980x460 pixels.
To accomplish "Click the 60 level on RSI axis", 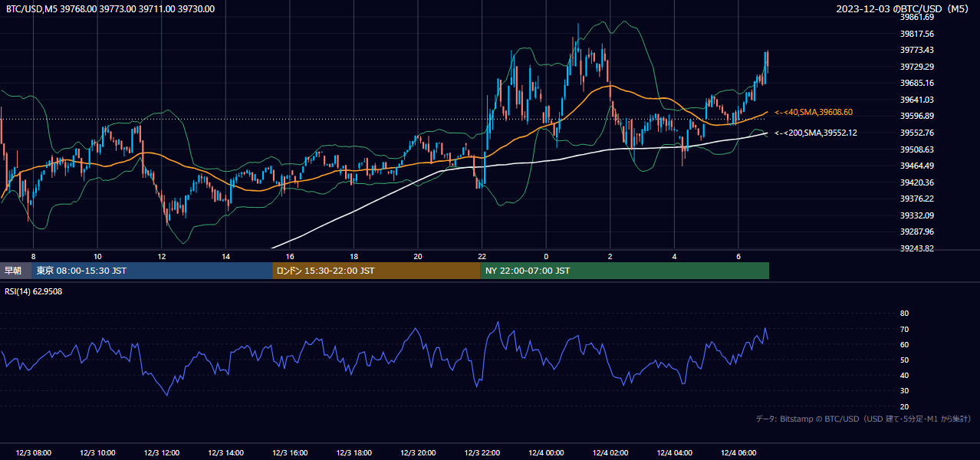I will 904,344.
